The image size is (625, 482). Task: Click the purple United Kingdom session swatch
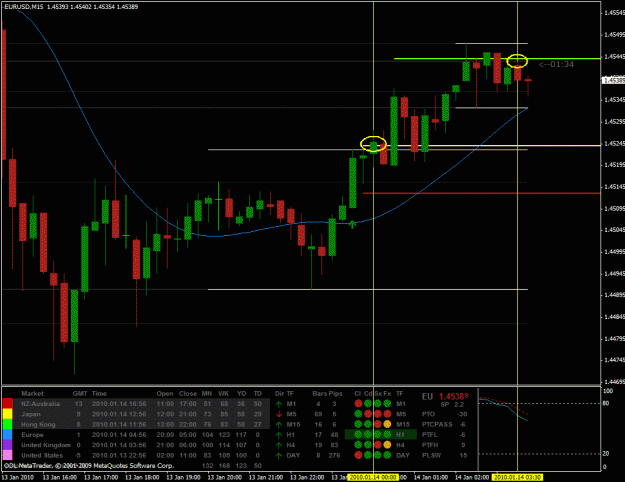[8, 445]
